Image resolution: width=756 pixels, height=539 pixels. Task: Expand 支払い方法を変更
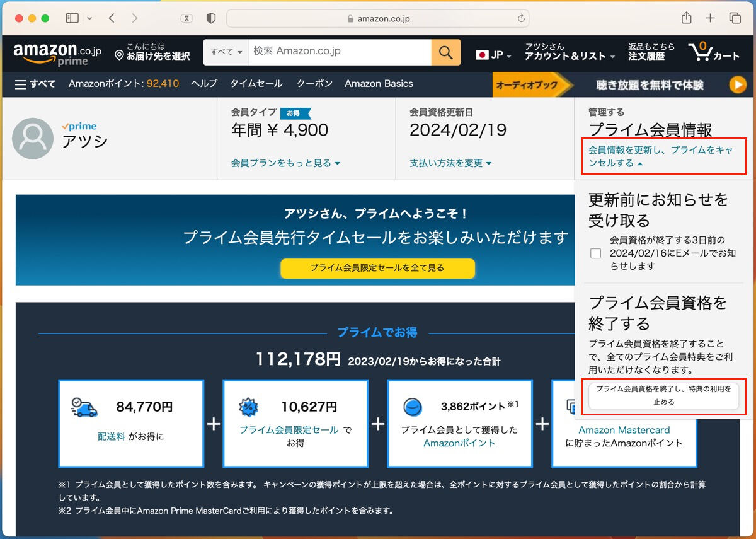(450, 163)
